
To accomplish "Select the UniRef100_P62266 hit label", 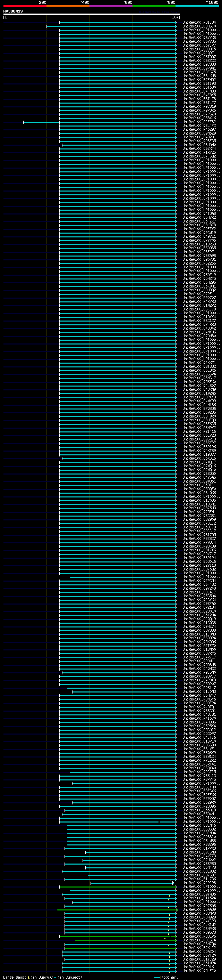I will click(x=199, y=263).
